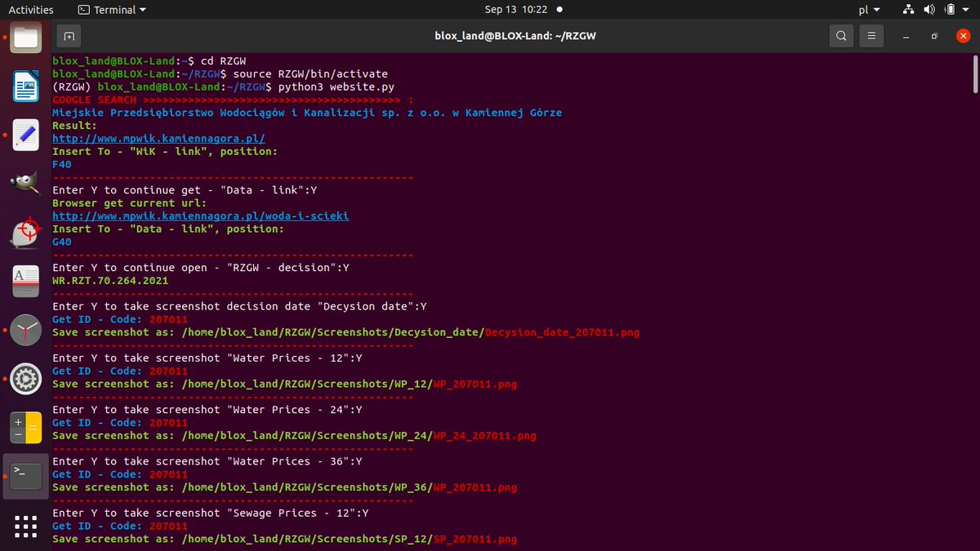Open the terminal hamburger menu
This screenshot has width=980, height=551.
[x=871, y=36]
